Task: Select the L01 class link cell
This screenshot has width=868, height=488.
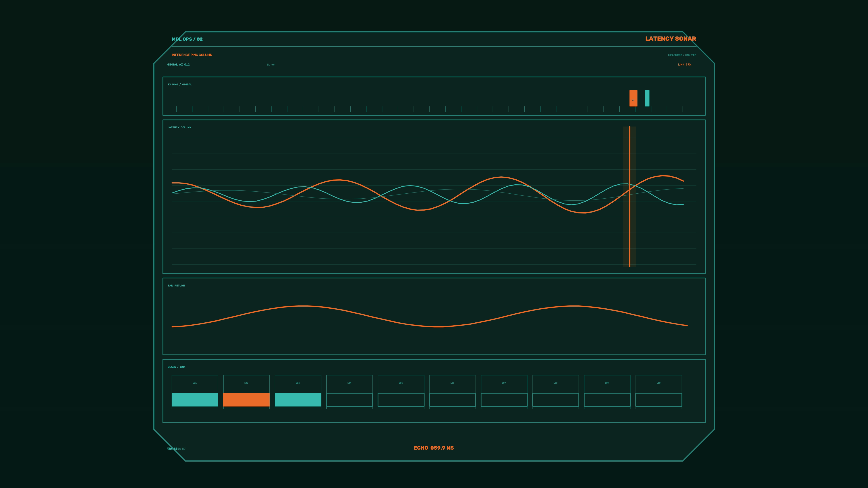Action: tap(195, 392)
